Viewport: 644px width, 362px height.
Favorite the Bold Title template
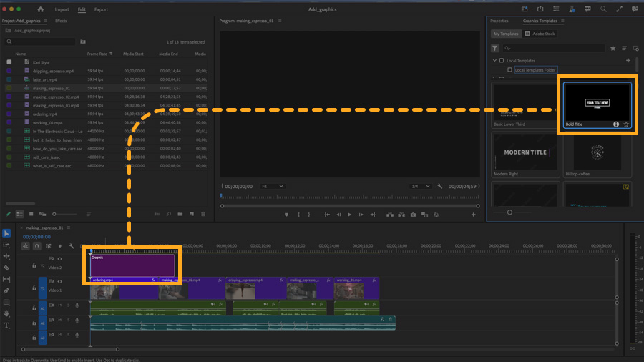pos(626,124)
